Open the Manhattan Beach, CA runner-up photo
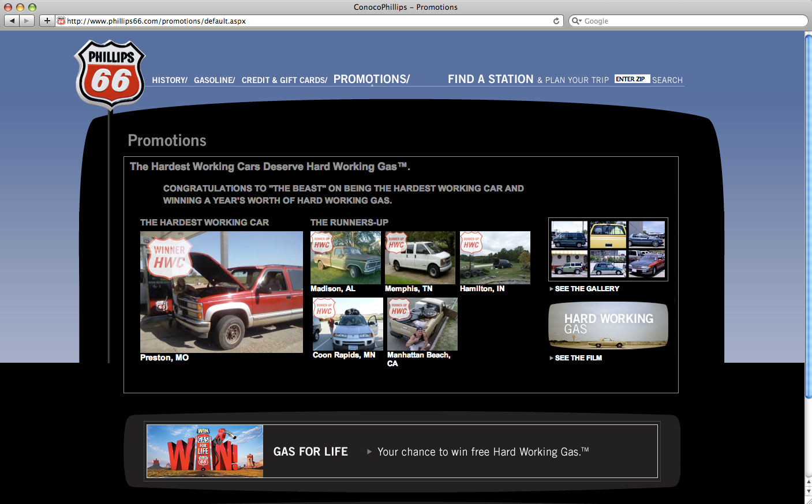The image size is (812, 504). [x=422, y=324]
